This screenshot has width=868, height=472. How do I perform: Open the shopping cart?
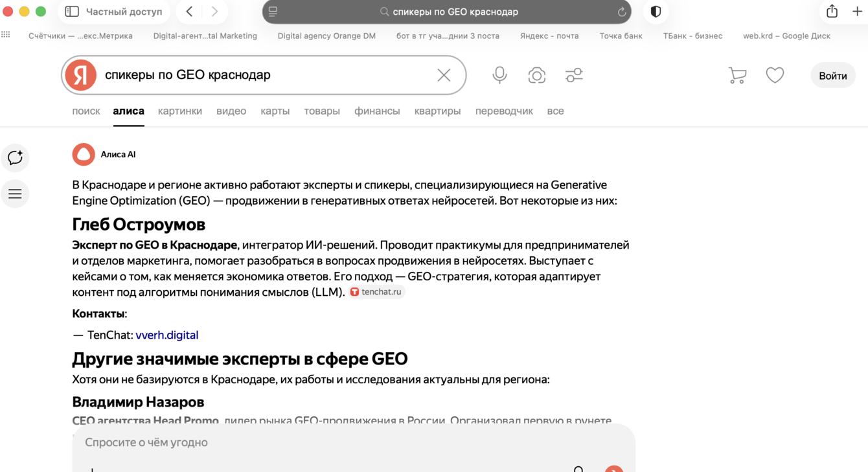[737, 75]
